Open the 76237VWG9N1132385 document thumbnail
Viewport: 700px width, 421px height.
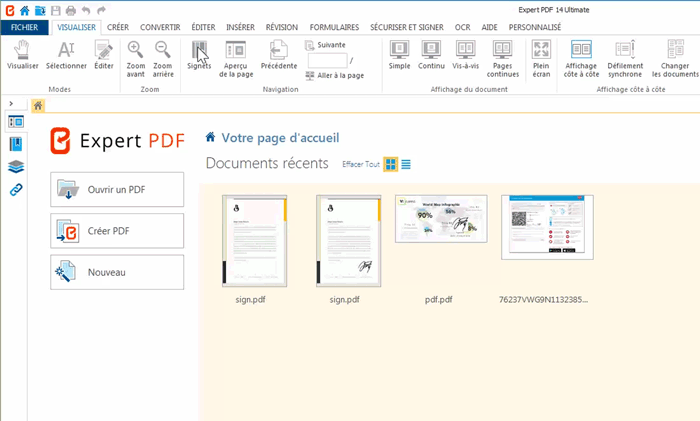pyautogui.click(x=547, y=227)
